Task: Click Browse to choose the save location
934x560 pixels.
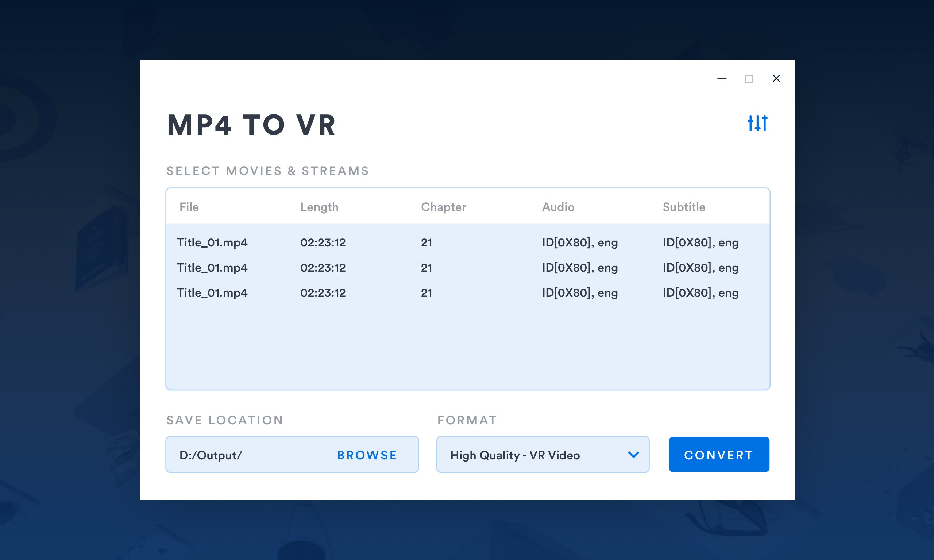Action: coord(367,455)
